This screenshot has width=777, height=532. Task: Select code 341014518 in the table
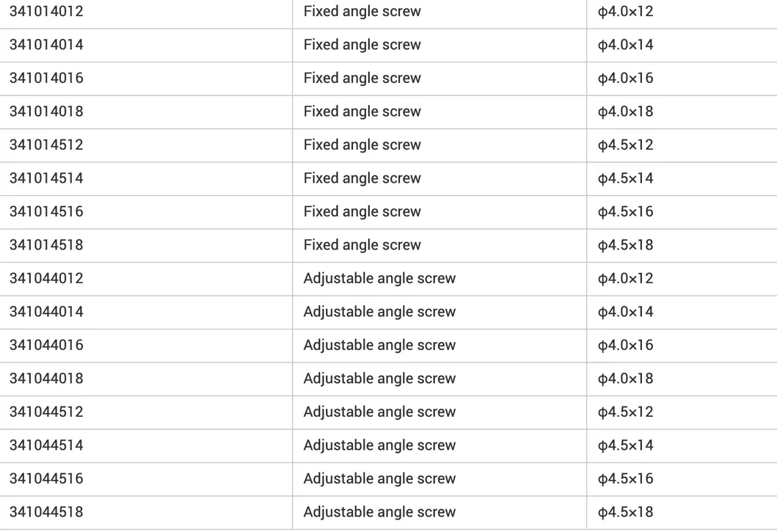[x=46, y=245]
